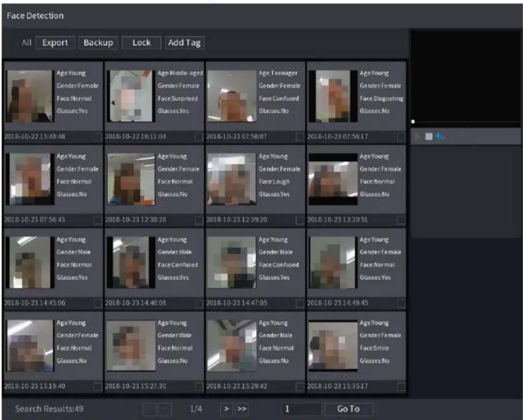Open the Face:Smile snapshot thumbnail
Viewport: 523px width, 420px height.
333,346
